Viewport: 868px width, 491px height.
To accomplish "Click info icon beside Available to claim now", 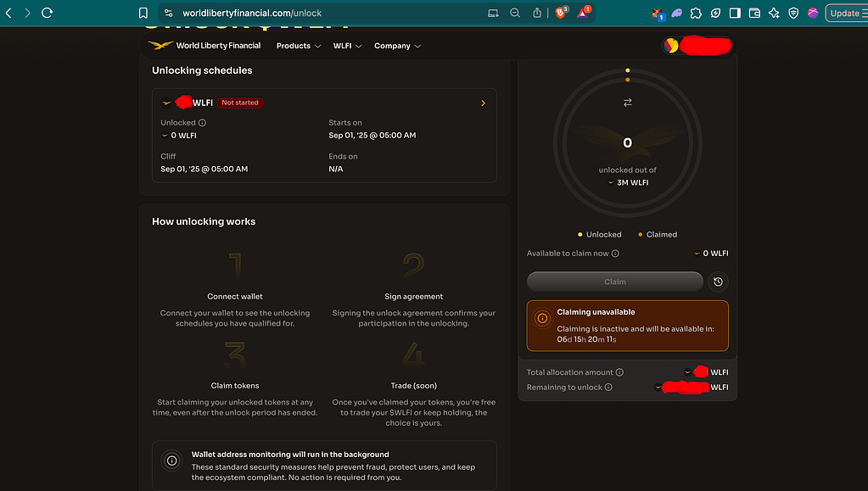I will (615, 254).
